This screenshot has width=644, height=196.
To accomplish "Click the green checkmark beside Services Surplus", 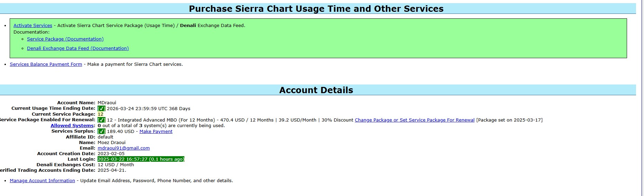I will (101, 132).
